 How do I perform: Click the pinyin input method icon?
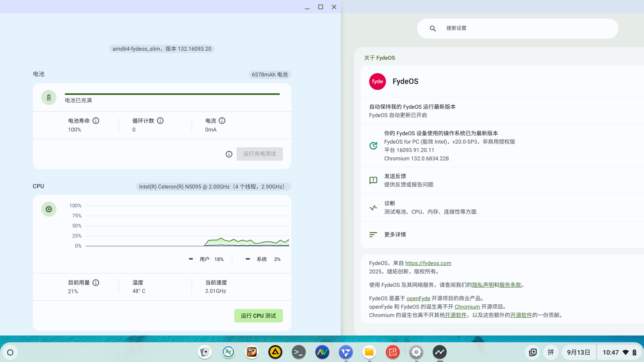pos(551,352)
